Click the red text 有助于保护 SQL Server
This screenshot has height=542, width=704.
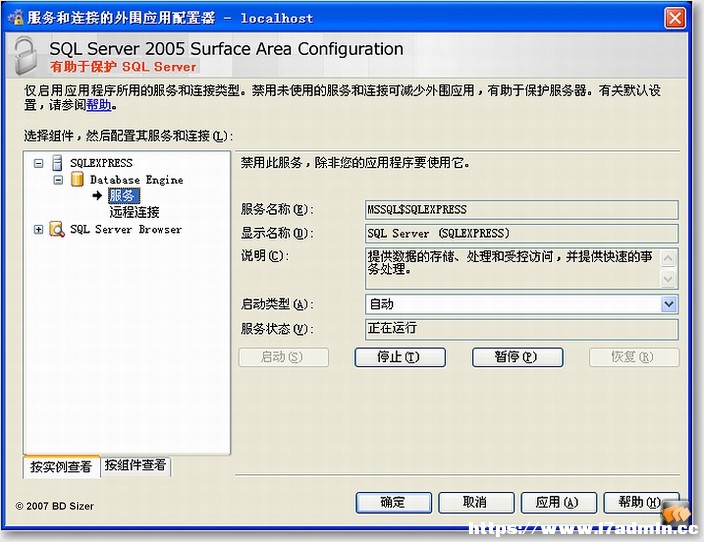point(123,67)
